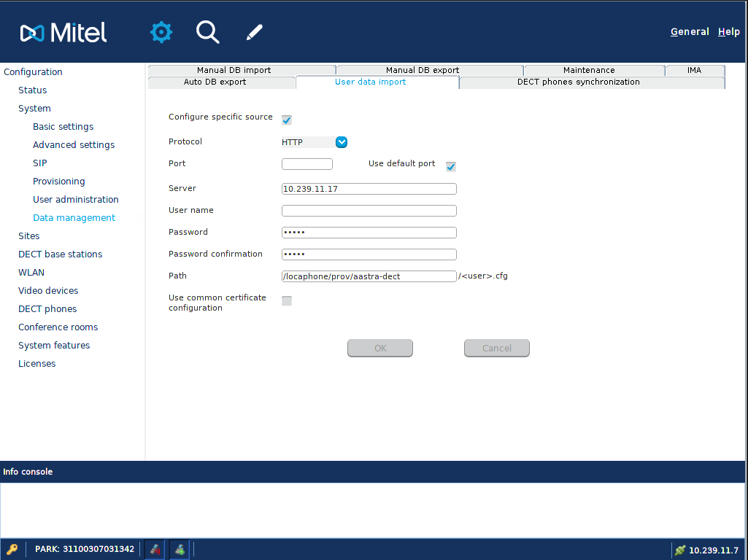Image resolution: width=748 pixels, height=560 pixels.
Task: Click the red-marked status bar icon
Action: (x=155, y=549)
